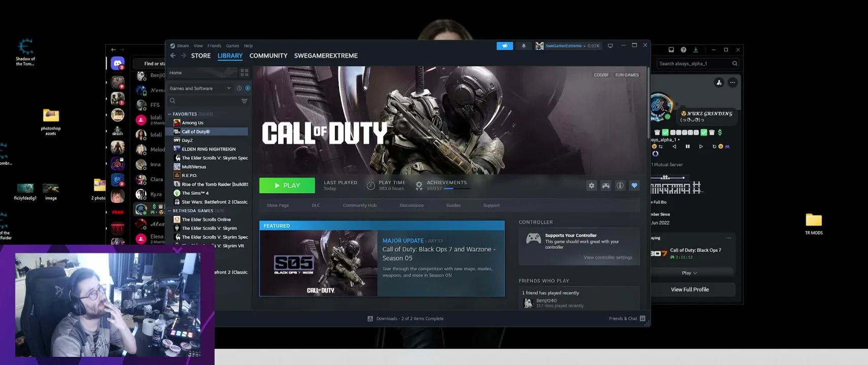868x365 pixels.
Task: Click Home in the Steam library sidebar
Action: 176,73
